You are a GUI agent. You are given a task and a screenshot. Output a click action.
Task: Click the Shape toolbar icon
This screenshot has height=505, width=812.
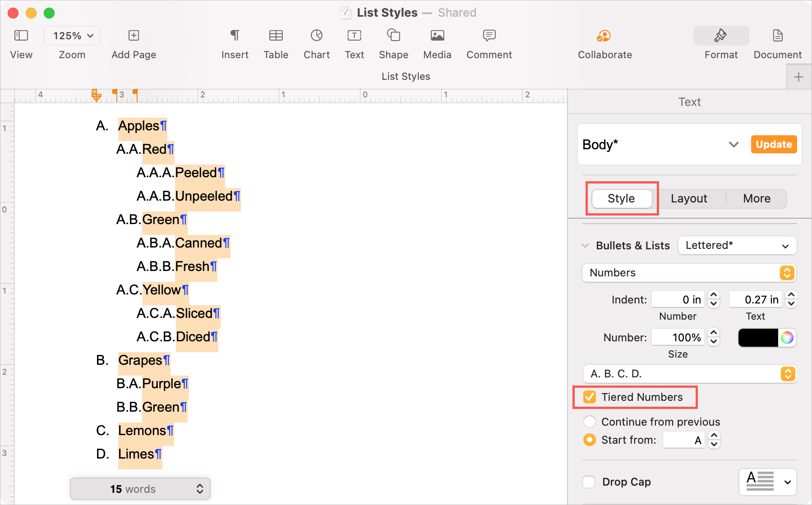tap(393, 35)
